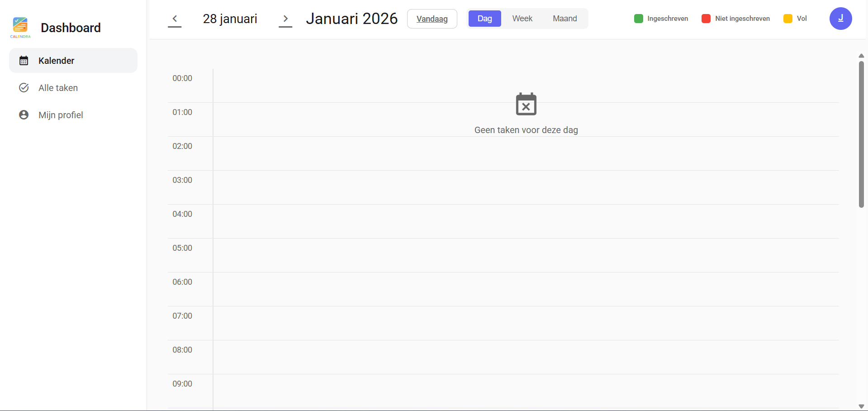Screen dimensions: 868x411
Task: Open Alle taken page
Action: (58, 88)
